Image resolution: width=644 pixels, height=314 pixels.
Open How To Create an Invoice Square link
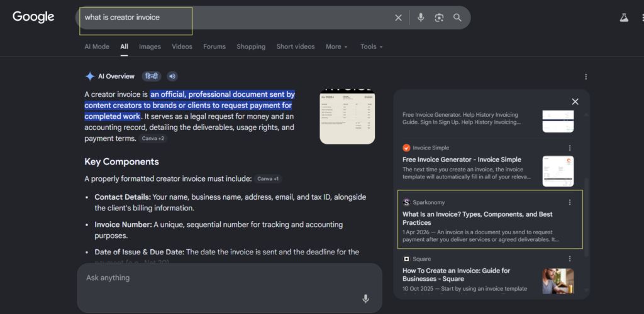point(457,274)
